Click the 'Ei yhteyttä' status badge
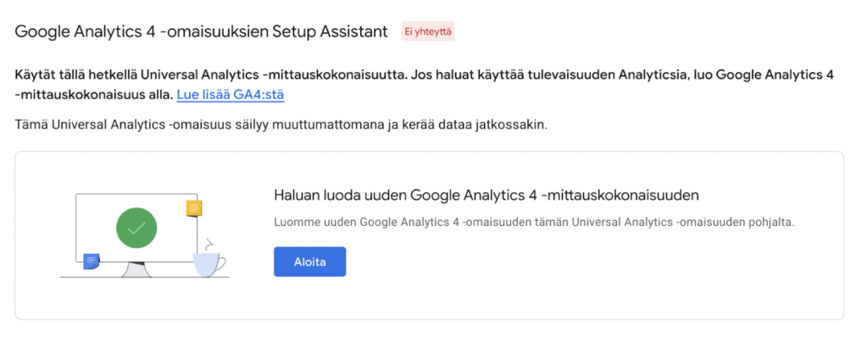868x342 pixels. point(428,32)
